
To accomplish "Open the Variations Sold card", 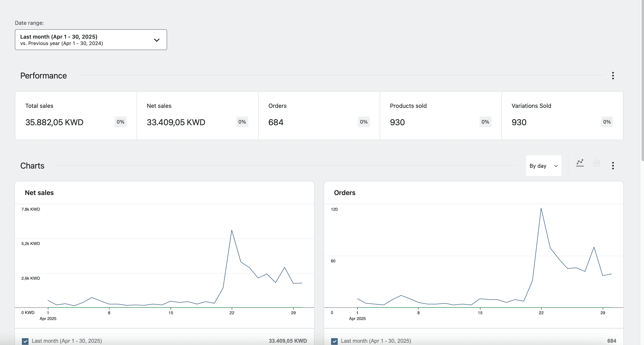I will click(x=562, y=115).
